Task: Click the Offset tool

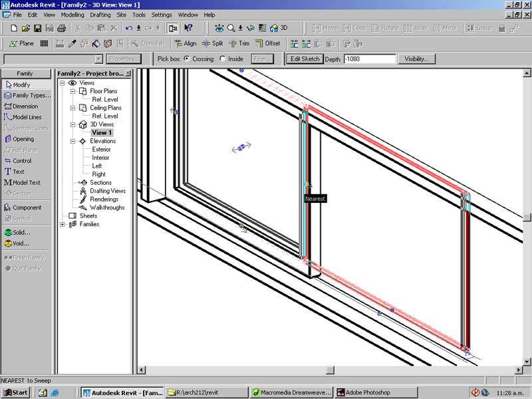Action: click(268, 43)
